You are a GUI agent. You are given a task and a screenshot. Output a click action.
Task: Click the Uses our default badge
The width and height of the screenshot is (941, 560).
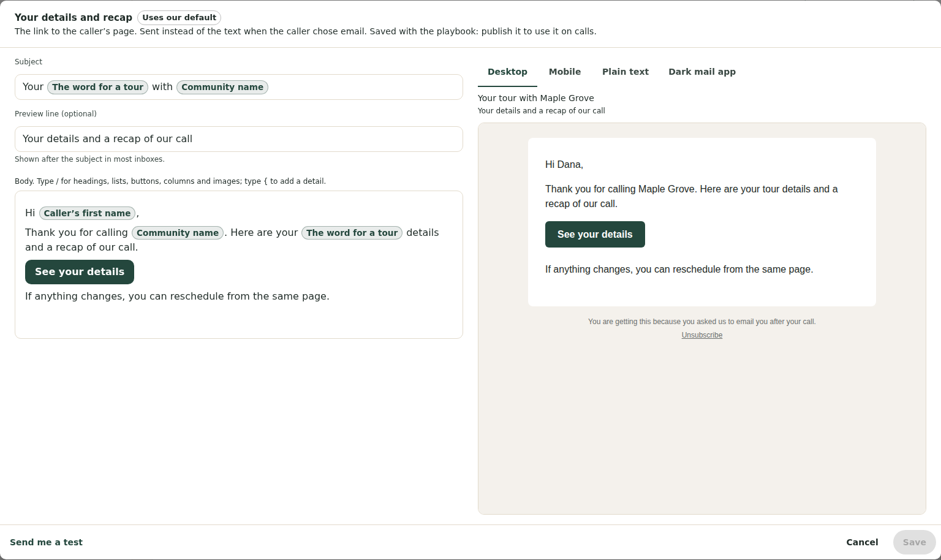point(179,17)
